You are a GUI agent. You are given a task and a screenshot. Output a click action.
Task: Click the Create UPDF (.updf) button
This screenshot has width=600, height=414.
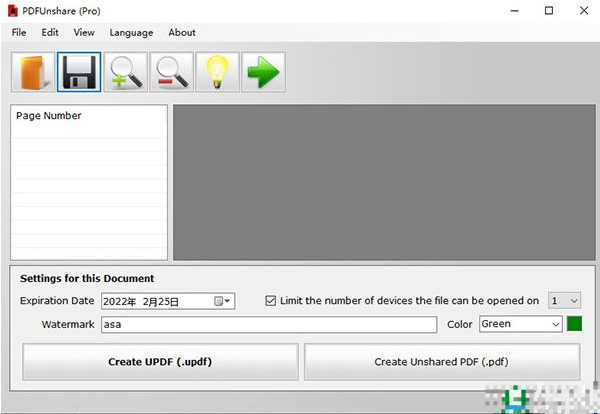point(160,362)
